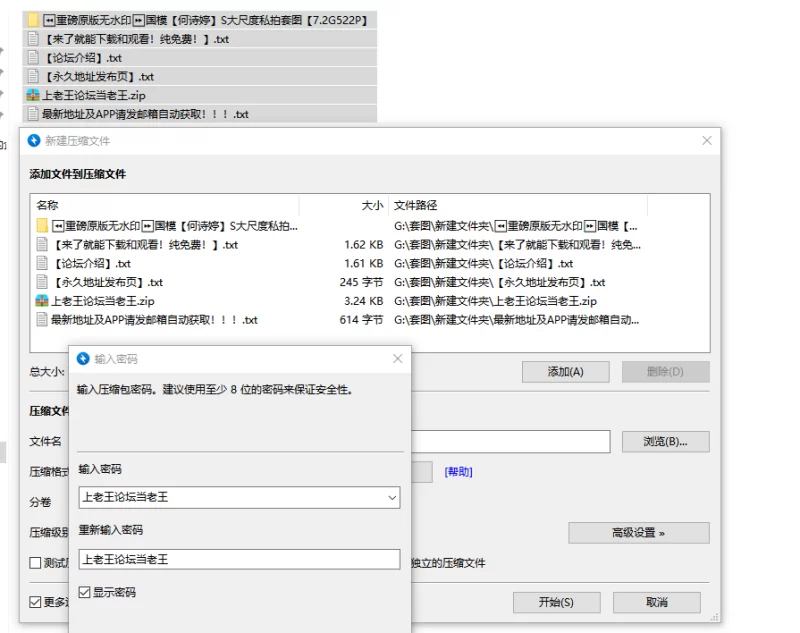
Task: Select 【论坛介绍】.txt in explorer list
Action: (199, 58)
